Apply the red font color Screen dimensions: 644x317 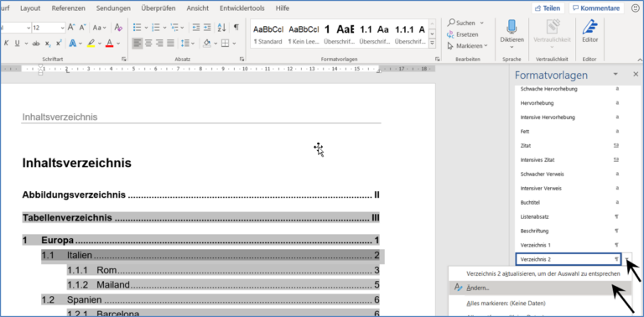[109, 43]
